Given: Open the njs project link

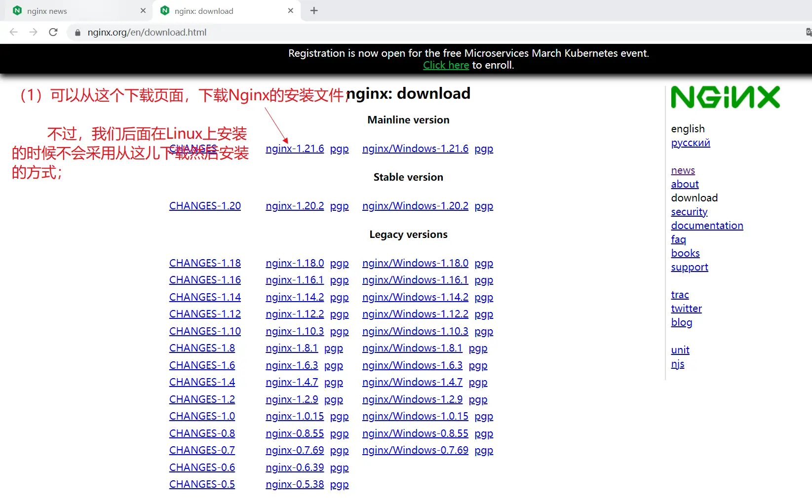Looking at the screenshot, I should pyautogui.click(x=678, y=364).
